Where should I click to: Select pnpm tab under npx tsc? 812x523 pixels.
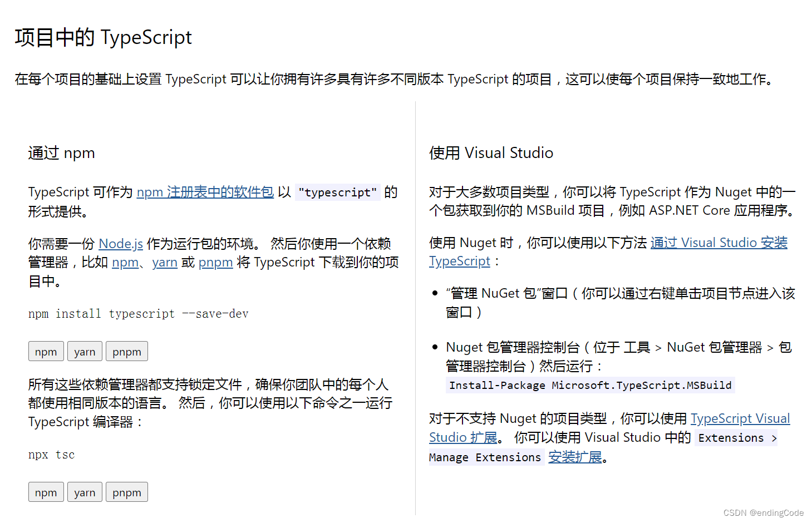coord(127,492)
